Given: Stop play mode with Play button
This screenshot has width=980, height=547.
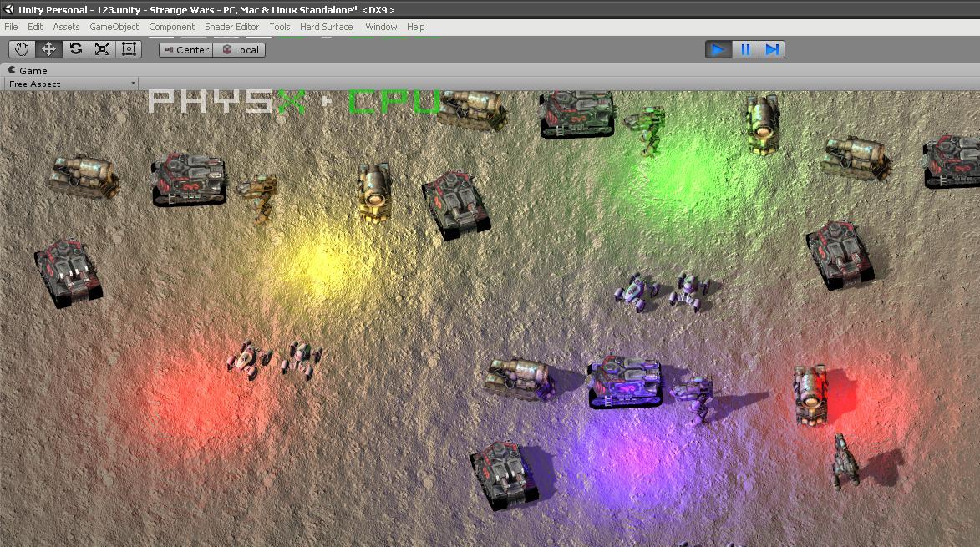Looking at the screenshot, I should coord(718,49).
